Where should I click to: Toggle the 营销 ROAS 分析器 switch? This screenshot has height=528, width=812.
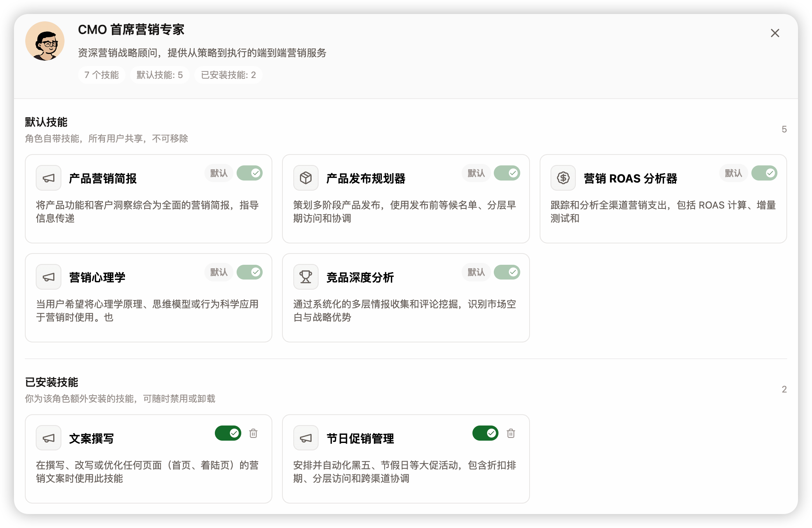coord(764,173)
